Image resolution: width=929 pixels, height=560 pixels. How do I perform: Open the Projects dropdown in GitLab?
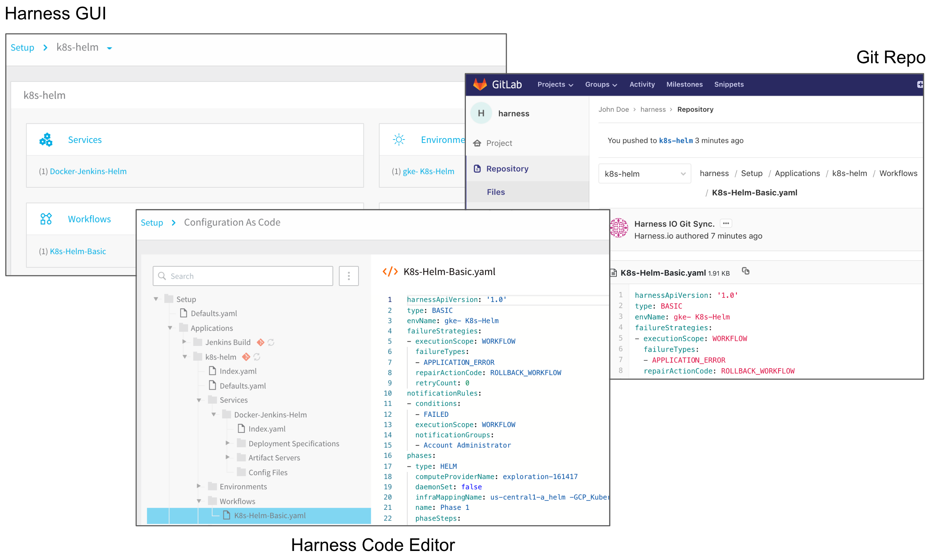click(555, 84)
